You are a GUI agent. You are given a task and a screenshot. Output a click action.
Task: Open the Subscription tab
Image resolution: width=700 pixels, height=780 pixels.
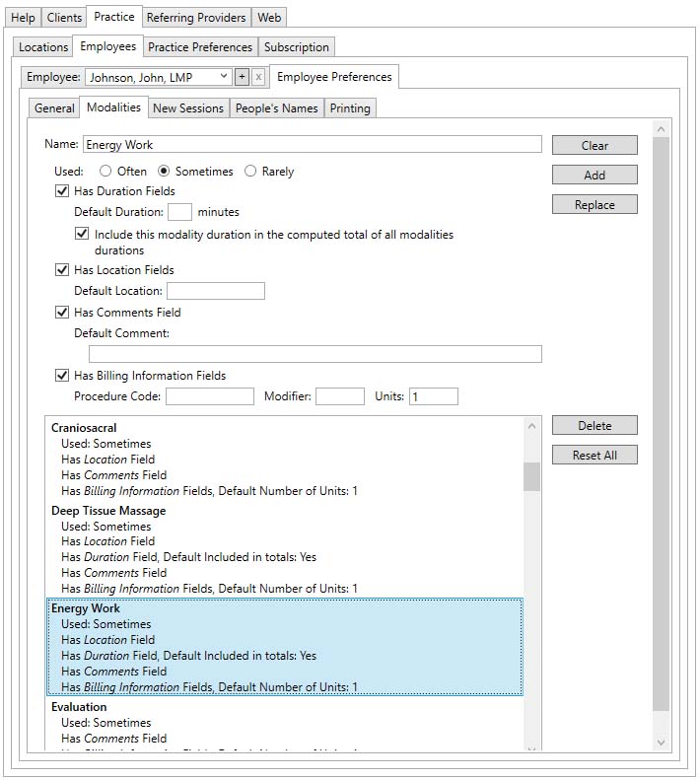pos(297,47)
